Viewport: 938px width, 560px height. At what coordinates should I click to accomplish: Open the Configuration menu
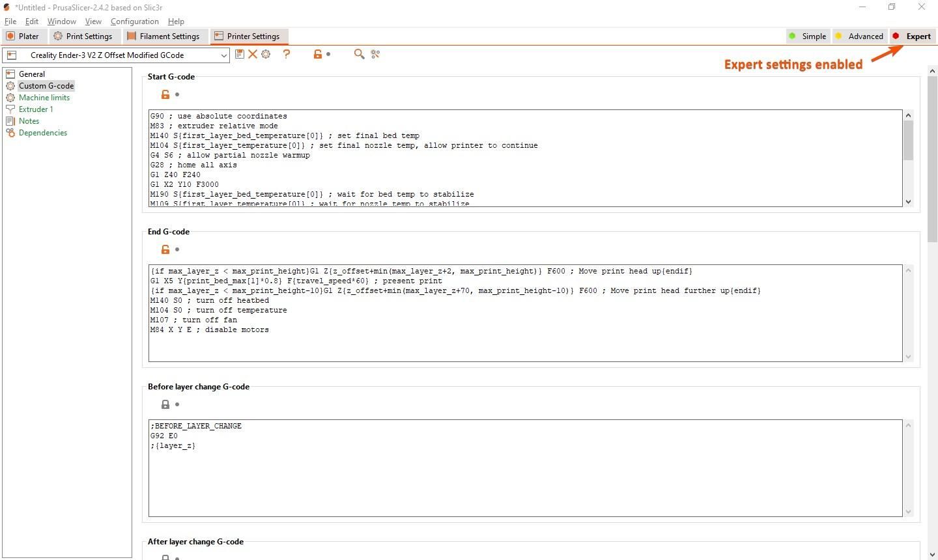click(134, 21)
